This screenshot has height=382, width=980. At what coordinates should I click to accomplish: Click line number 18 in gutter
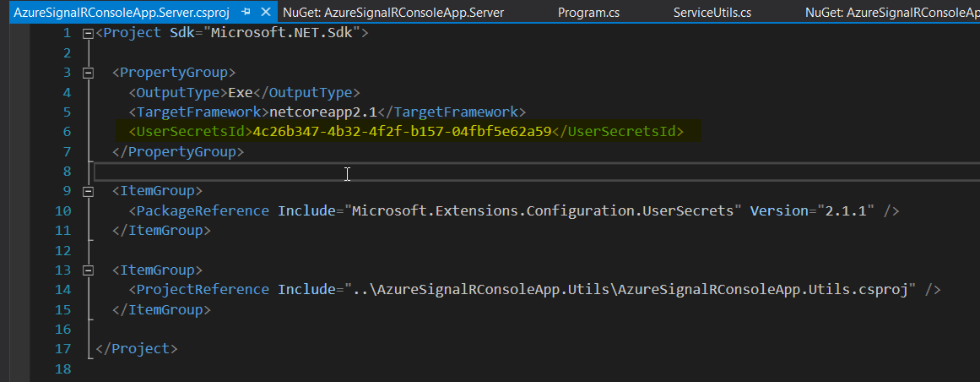63,368
